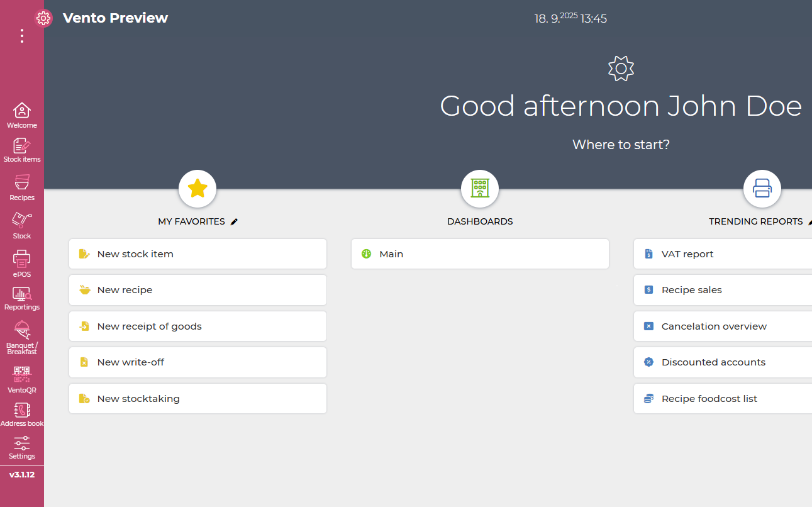812x507 pixels.
Task: Edit My Favorites with pencil icon
Action: pyautogui.click(x=235, y=221)
